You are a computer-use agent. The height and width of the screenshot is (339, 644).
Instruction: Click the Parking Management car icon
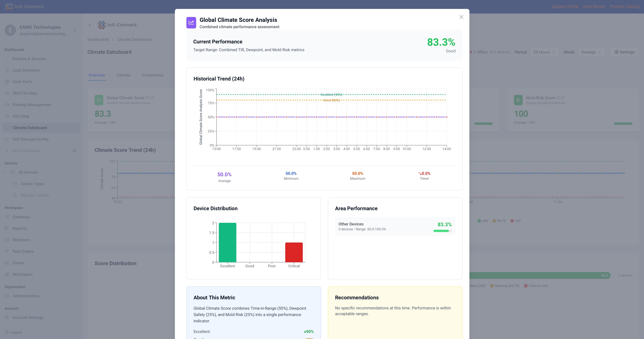[7, 105]
